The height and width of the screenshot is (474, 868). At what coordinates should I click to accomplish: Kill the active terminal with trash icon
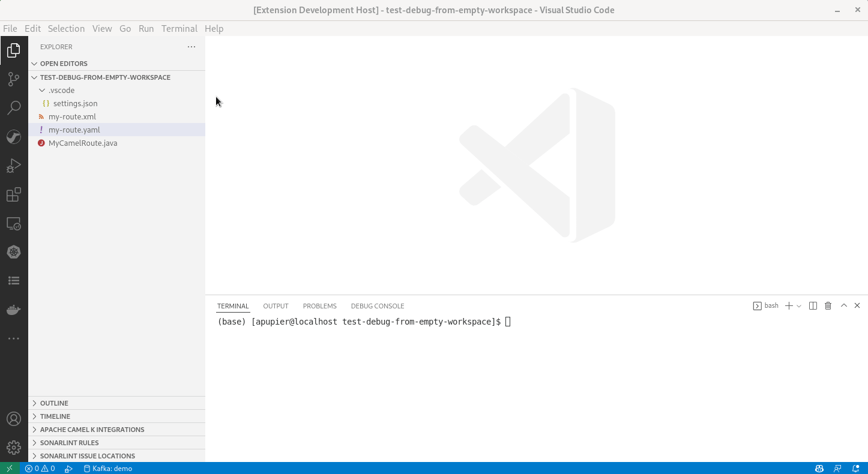[x=828, y=305]
